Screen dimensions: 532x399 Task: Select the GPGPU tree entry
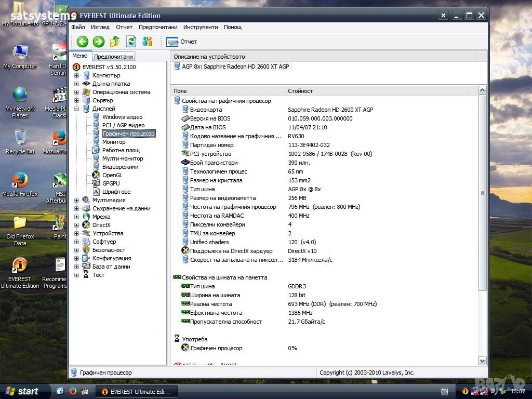click(111, 183)
